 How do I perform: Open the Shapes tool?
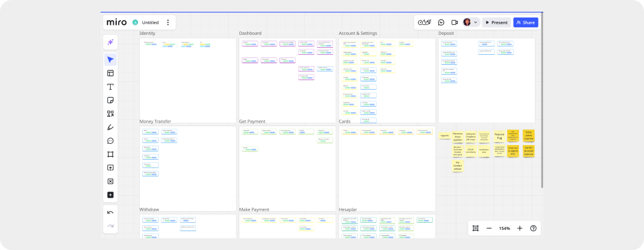[110, 114]
